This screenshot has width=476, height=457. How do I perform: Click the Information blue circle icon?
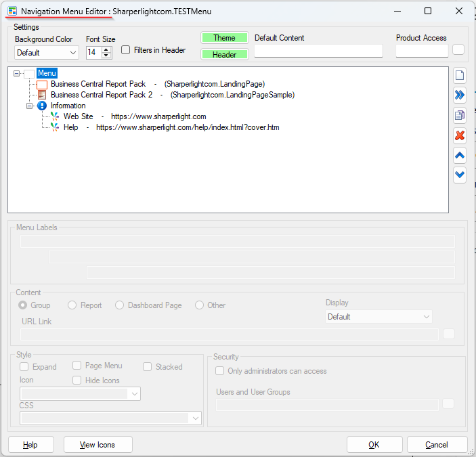[42, 106]
